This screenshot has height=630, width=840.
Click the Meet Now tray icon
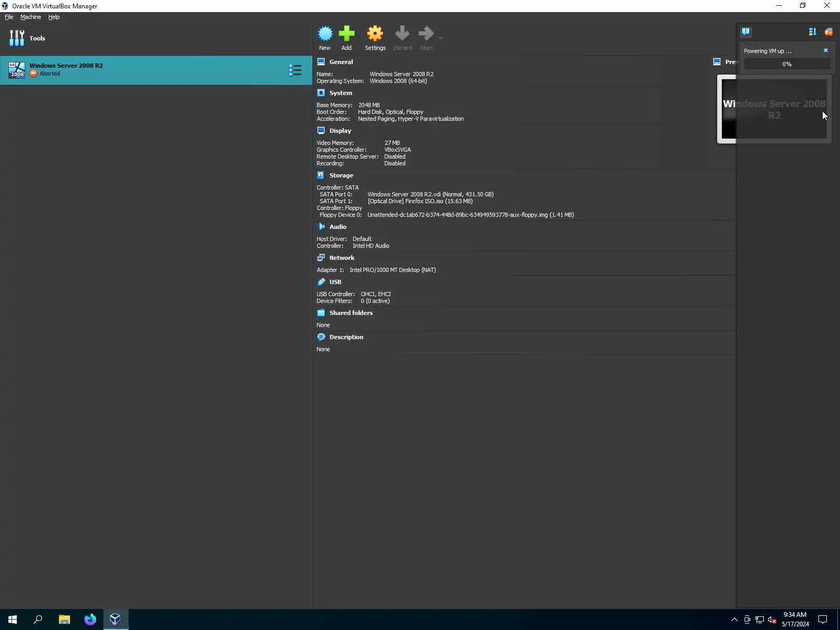pos(747,620)
